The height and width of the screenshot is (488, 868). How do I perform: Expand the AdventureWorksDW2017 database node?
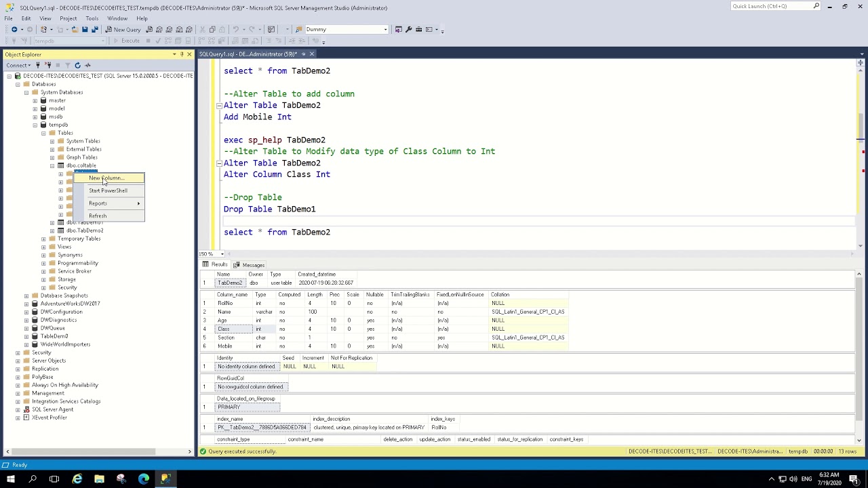coord(26,304)
